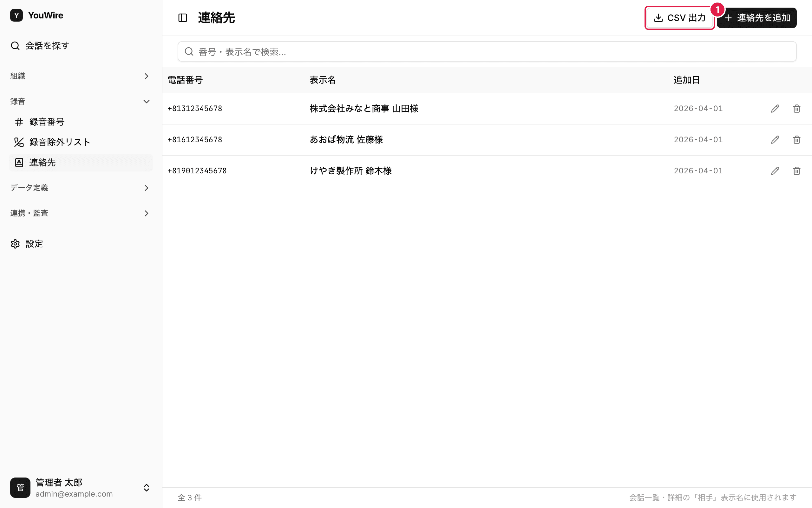The width and height of the screenshot is (812, 508).
Task: Toggle the sidebar panel icon
Action: tap(182, 18)
